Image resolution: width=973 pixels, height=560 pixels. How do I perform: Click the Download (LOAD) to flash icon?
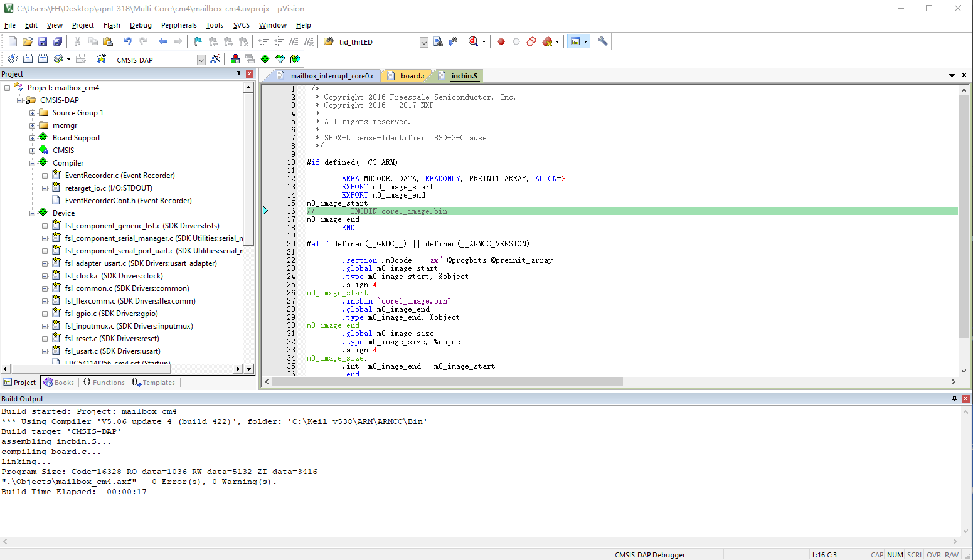pyautogui.click(x=101, y=58)
